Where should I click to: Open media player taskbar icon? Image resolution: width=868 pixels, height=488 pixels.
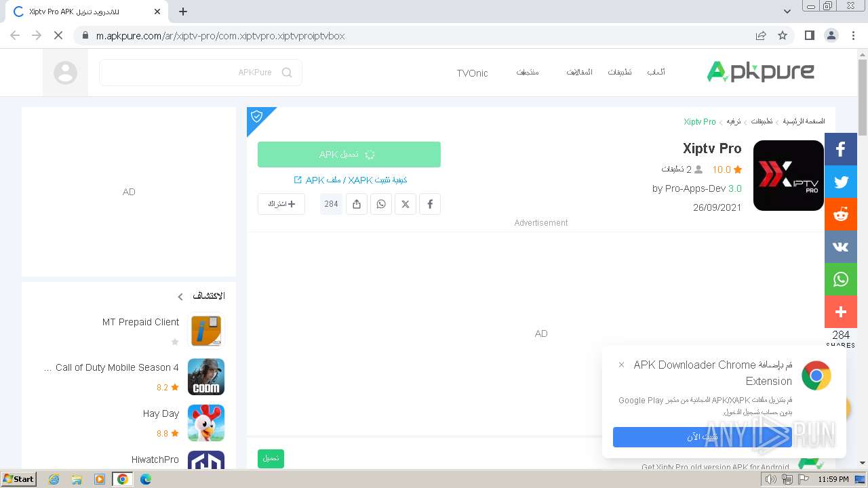pos(100,479)
